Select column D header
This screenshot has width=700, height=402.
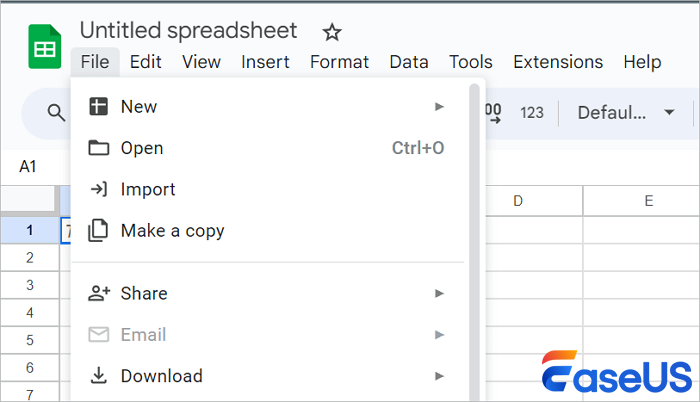coord(534,201)
